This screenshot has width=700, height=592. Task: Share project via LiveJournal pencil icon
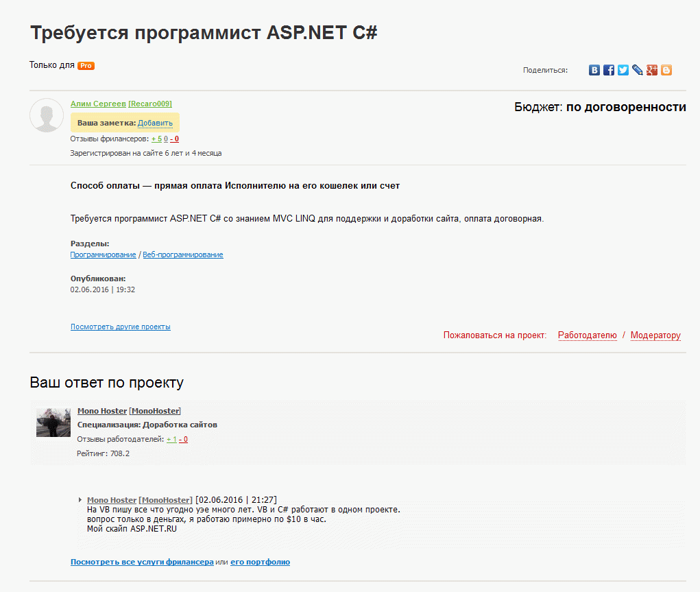point(638,70)
